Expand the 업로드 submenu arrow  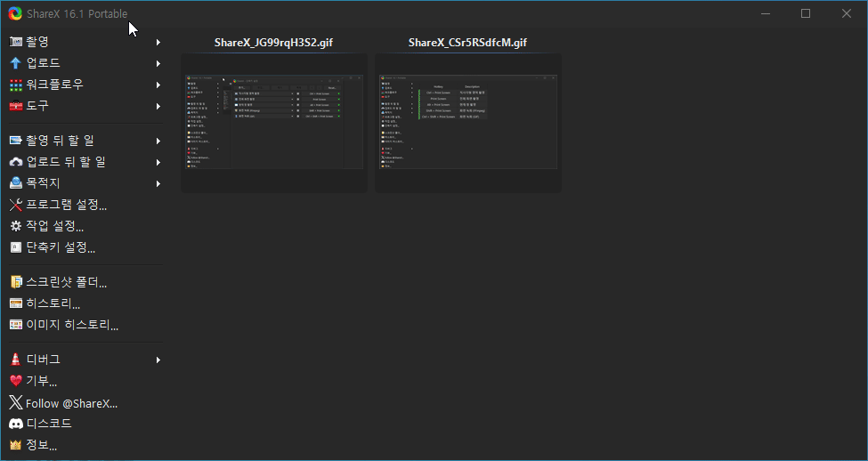[158, 63]
